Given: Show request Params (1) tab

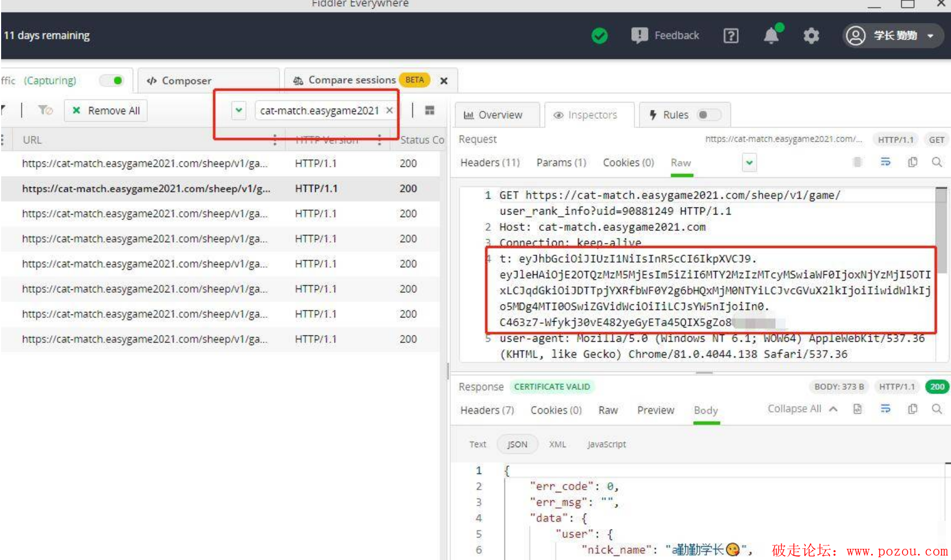Looking at the screenshot, I should (x=561, y=163).
